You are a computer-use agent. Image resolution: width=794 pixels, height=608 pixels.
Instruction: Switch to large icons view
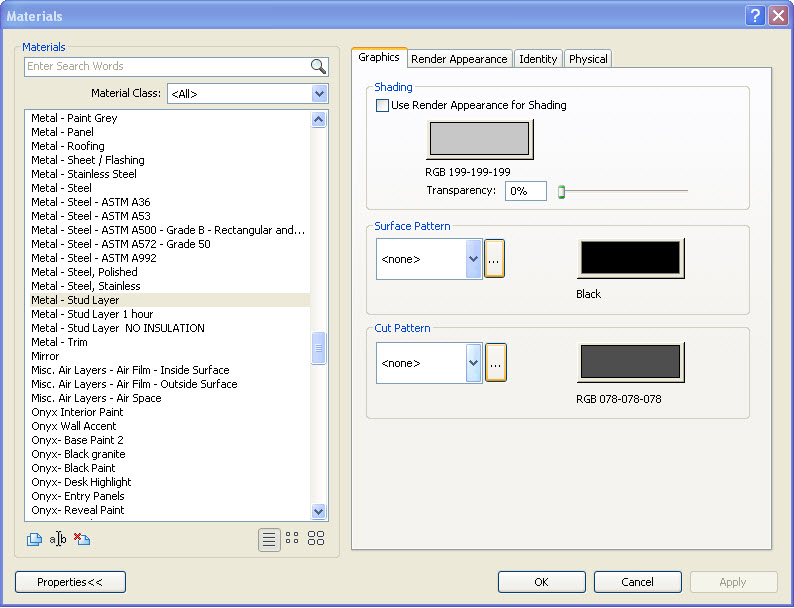(316, 539)
